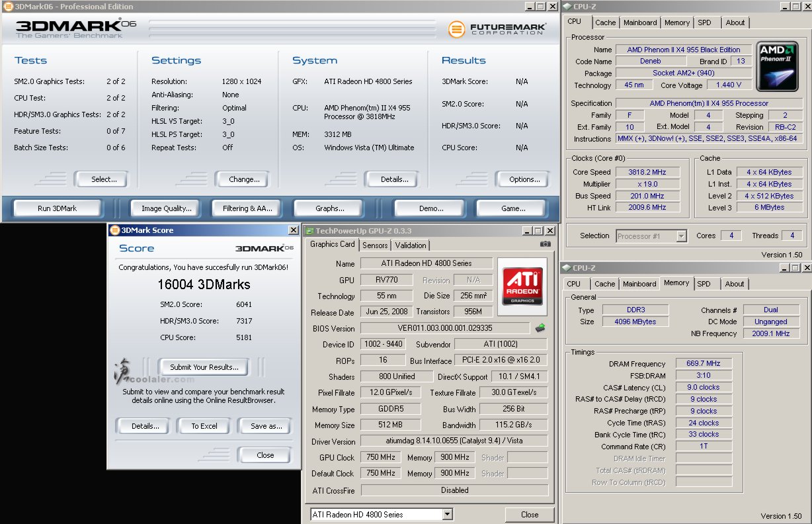This screenshot has height=524, width=812.
Task: Click the Driver Version field
Action: pyautogui.click(x=454, y=441)
